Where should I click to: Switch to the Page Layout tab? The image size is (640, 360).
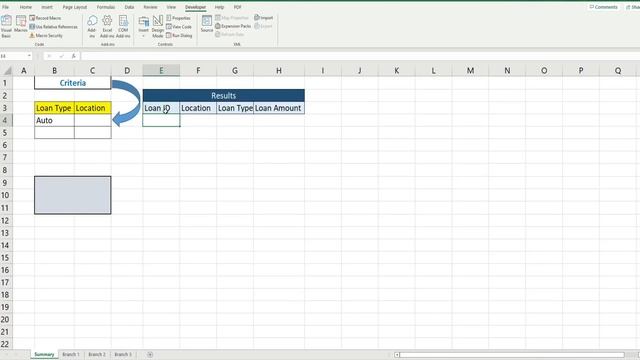pyautogui.click(x=75, y=7)
